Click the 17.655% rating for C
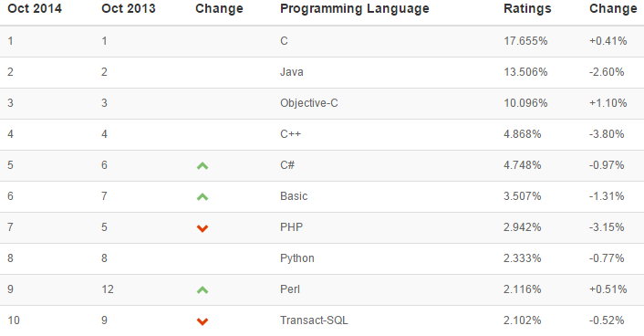 [525, 41]
